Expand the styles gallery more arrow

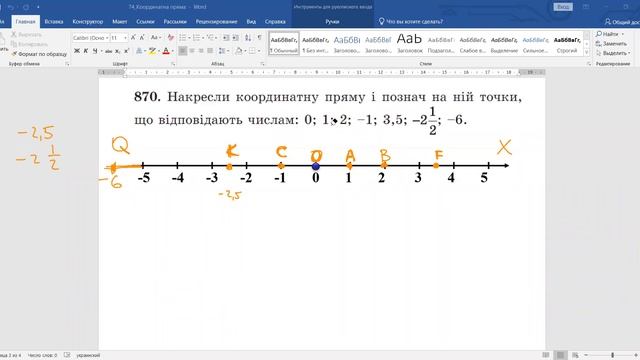click(x=587, y=52)
